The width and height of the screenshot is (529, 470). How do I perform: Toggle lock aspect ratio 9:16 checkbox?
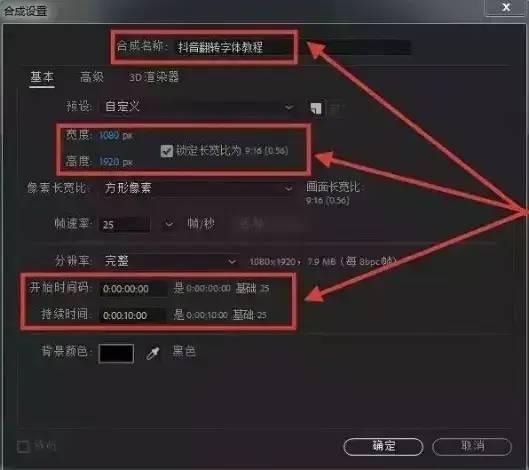coord(167,151)
